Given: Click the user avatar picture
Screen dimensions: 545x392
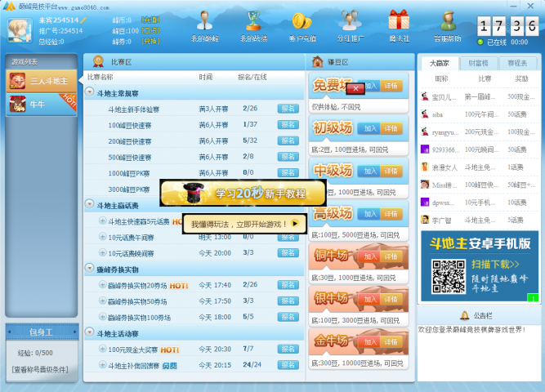Looking at the screenshot, I should point(19,29).
